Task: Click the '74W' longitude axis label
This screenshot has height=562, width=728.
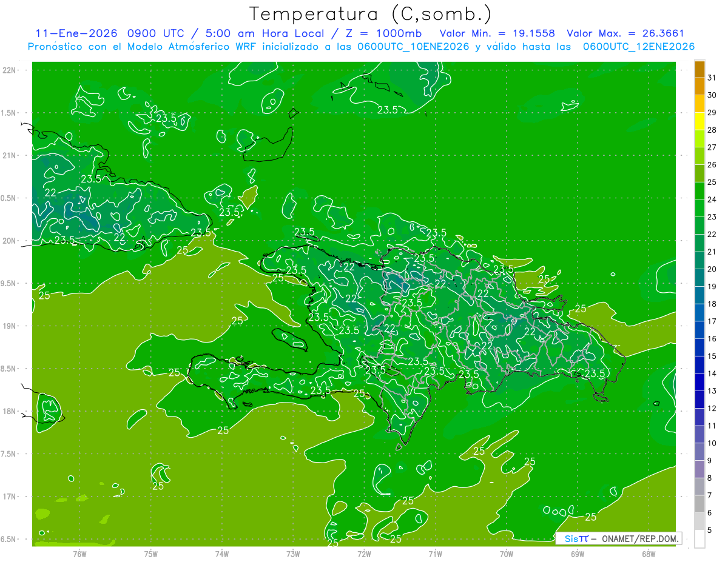Action: (221, 554)
